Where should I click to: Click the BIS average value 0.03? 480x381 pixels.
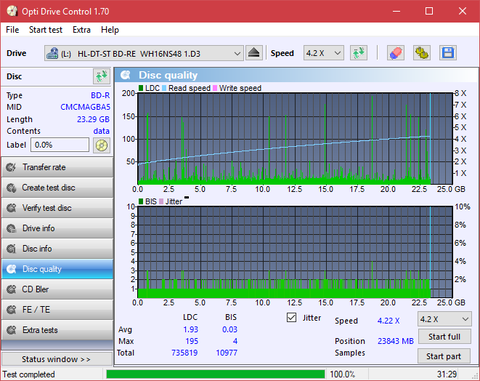230,329
